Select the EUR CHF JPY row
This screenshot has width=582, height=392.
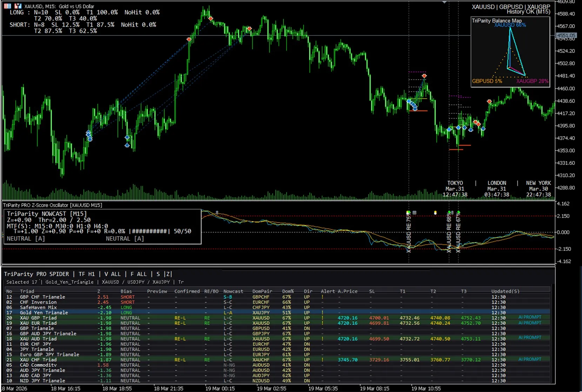coord(277,344)
